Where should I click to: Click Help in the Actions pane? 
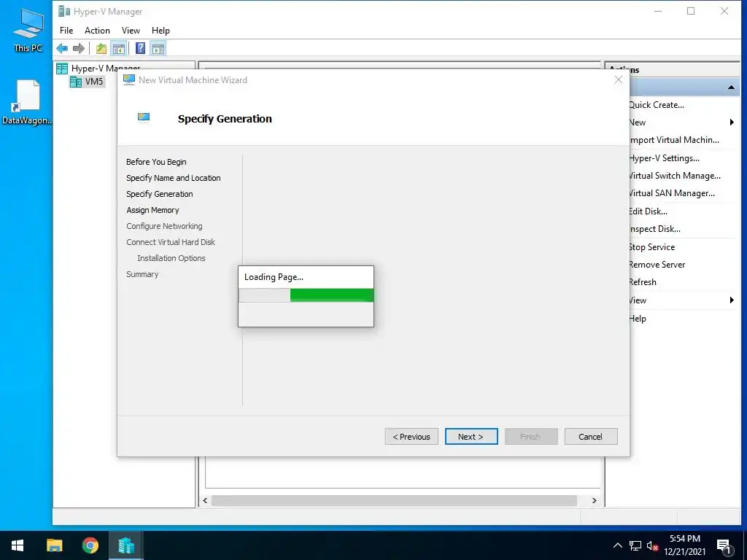pos(638,319)
